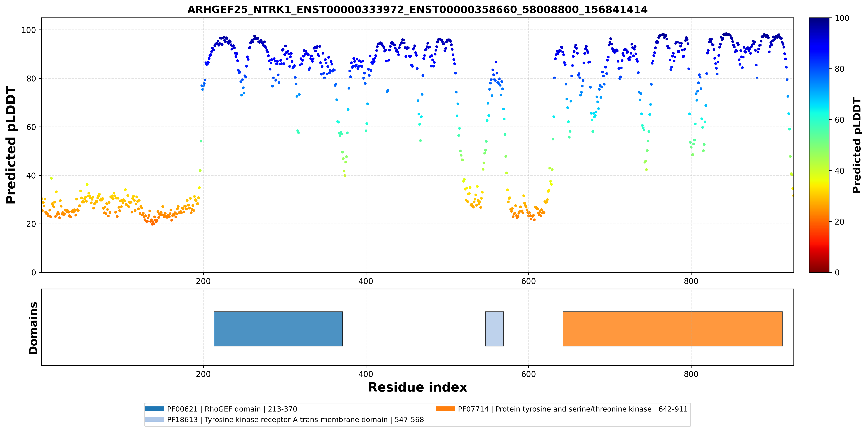The height and width of the screenshot is (432, 868).
Task: Click the trans-membrane domain legend text
Action: click(x=295, y=420)
